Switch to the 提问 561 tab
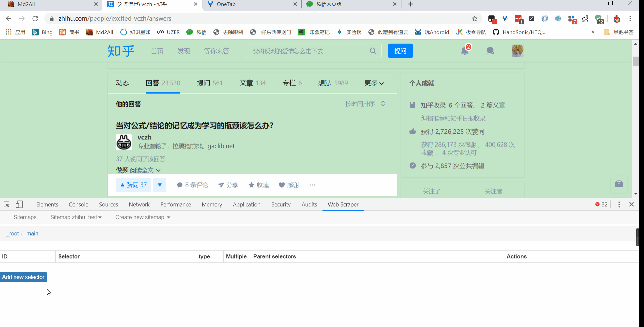Viewport: 644px width, 327px height. point(210,83)
